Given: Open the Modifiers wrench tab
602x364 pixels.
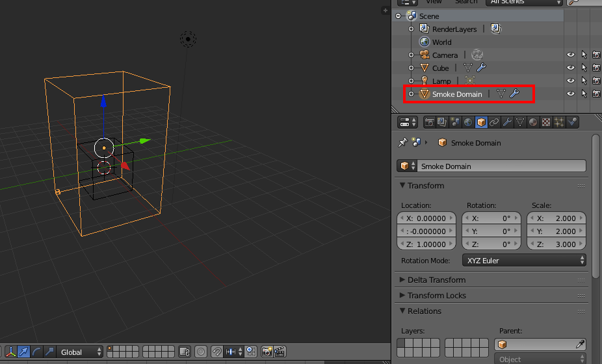Looking at the screenshot, I should click(x=507, y=122).
